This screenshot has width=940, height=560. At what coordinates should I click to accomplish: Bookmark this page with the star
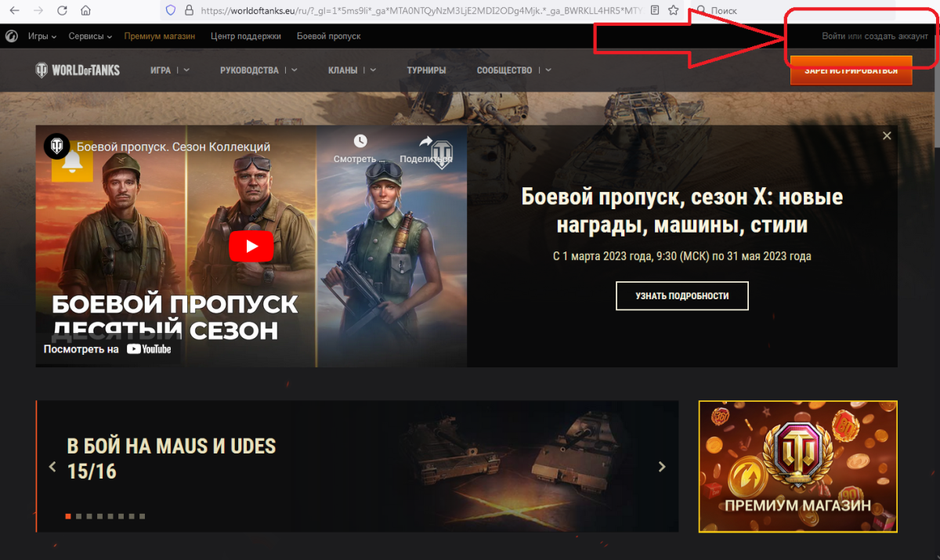click(673, 10)
